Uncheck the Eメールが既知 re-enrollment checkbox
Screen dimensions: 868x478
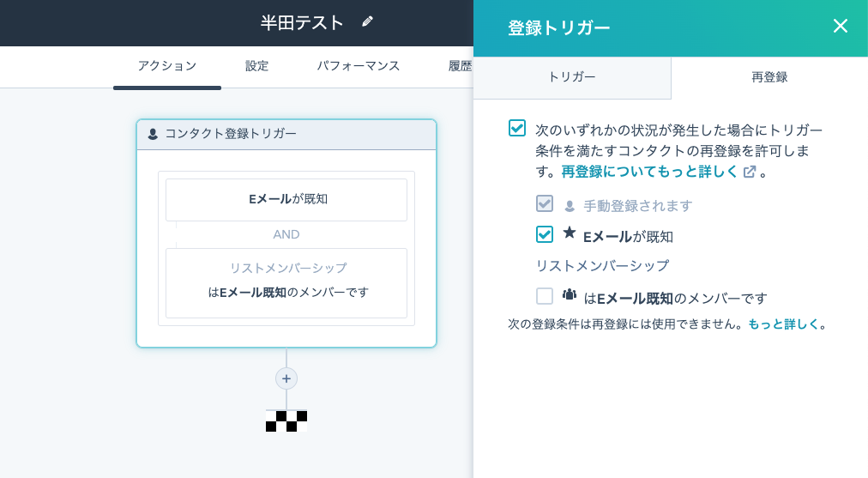click(x=545, y=234)
